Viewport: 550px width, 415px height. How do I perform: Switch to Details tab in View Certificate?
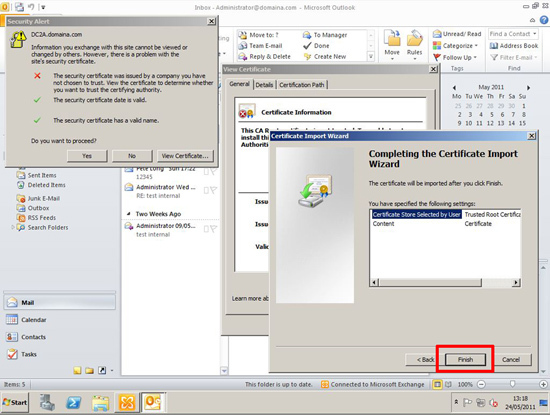pos(264,85)
